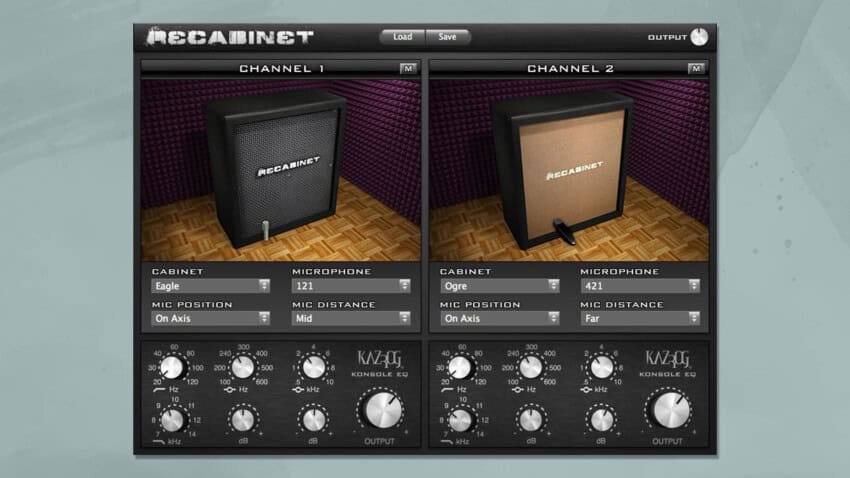Mute Channel 1 with the M button

point(408,69)
